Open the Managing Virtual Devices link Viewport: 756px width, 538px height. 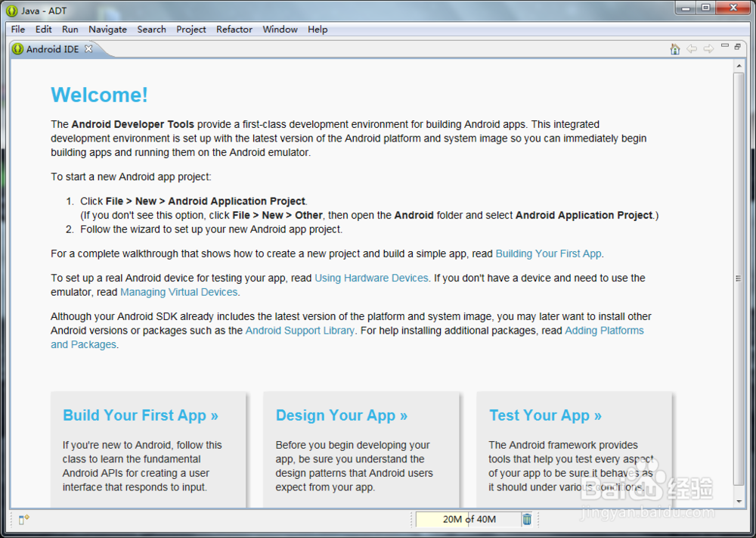click(179, 292)
